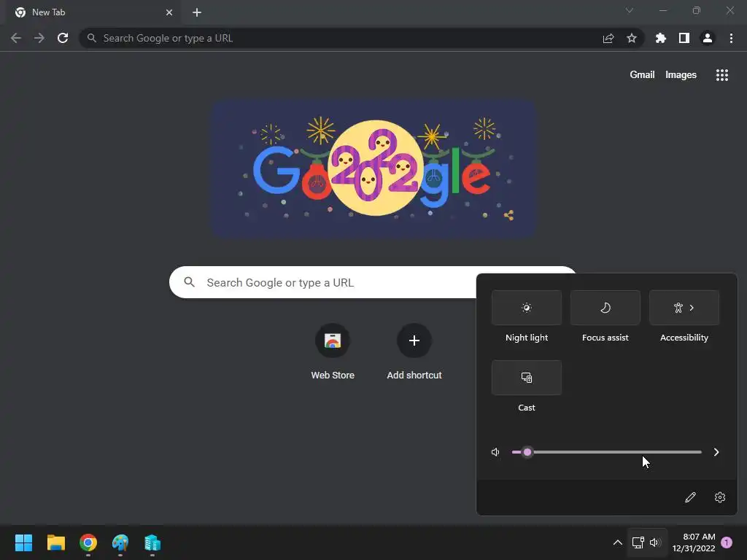The height and width of the screenshot is (560, 747).
Task: Share the Google doodle with its share icon
Action: click(x=508, y=215)
